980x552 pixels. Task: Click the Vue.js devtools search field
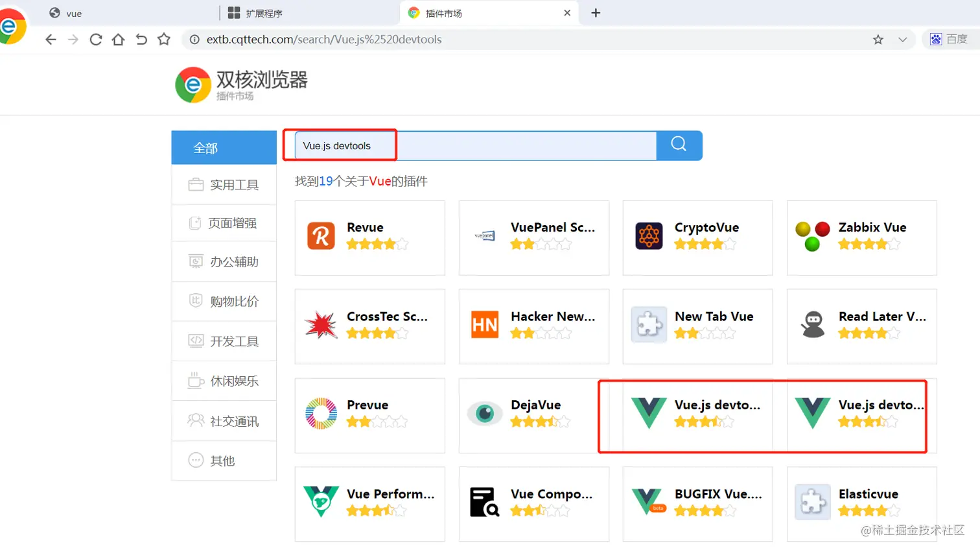tap(476, 146)
